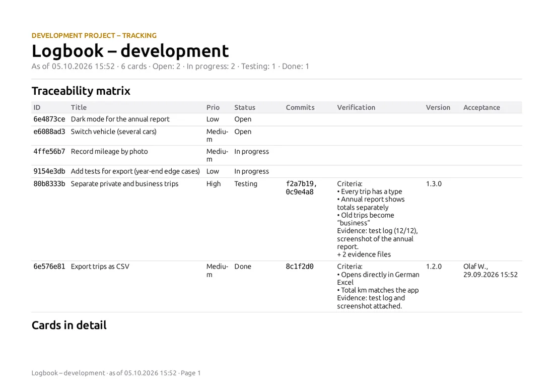Click commit hash 8c1f2d0
Image resolution: width=554 pixels, height=392 pixels.
click(300, 267)
